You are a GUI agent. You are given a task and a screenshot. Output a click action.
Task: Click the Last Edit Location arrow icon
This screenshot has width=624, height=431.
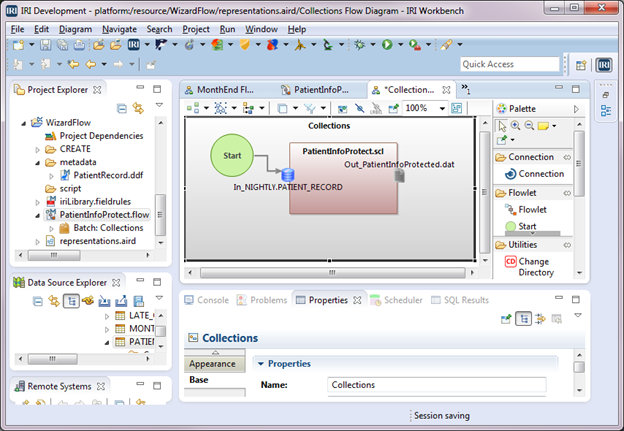click(73, 64)
